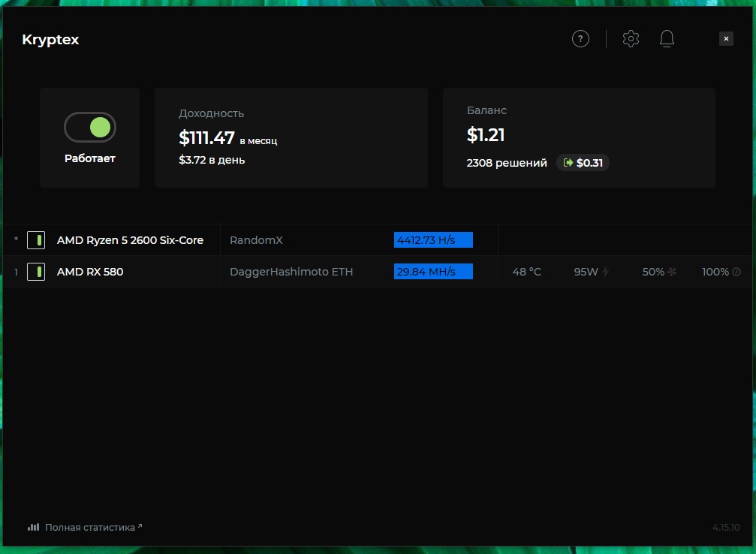
Task: Click the 4.15.10 version number
Action: (726, 528)
